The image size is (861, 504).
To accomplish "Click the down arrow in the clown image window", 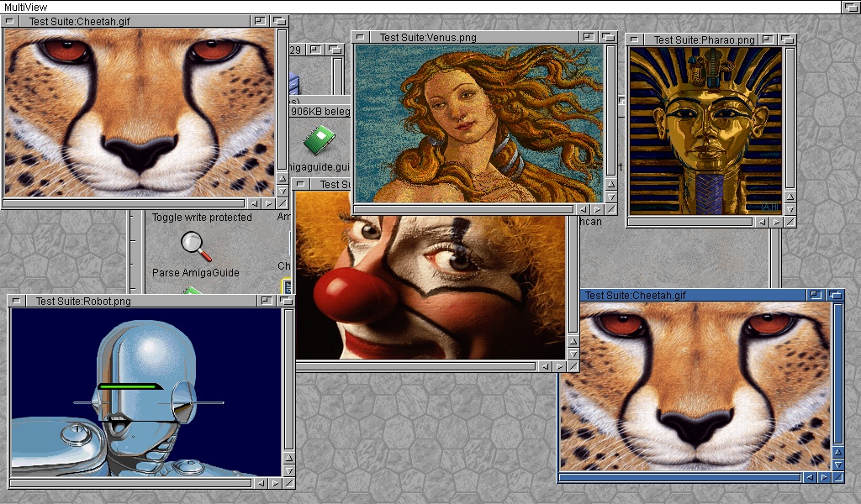I will [573, 354].
